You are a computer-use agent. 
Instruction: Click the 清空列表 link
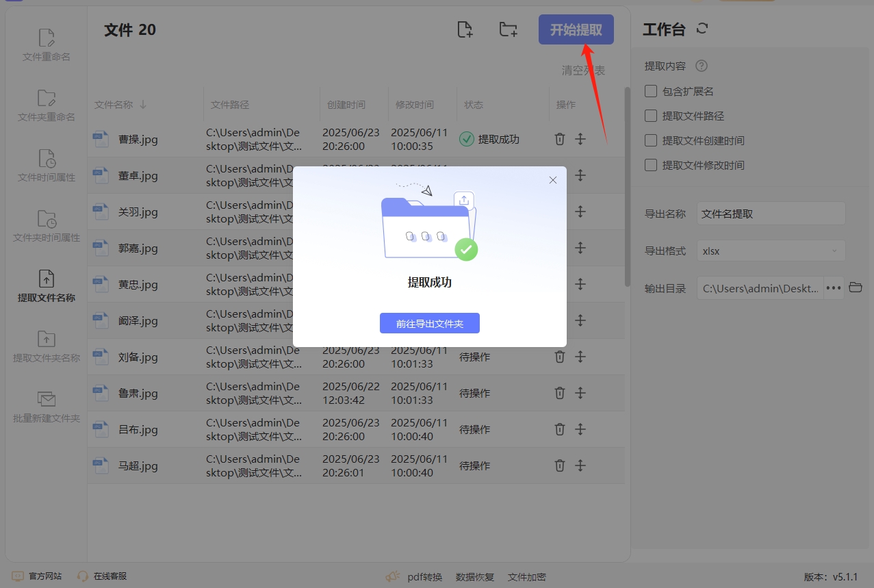click(584, 70)
